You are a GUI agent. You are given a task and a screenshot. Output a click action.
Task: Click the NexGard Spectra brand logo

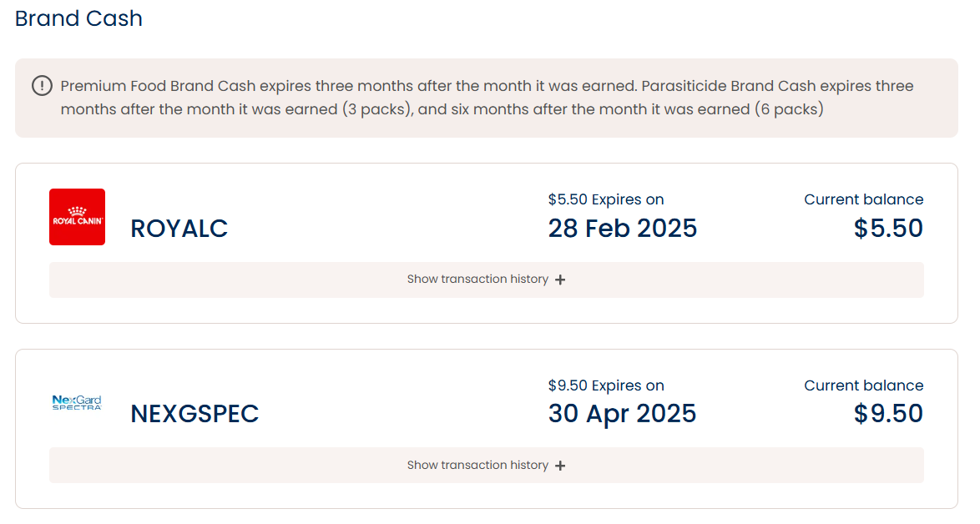[77, 402]
